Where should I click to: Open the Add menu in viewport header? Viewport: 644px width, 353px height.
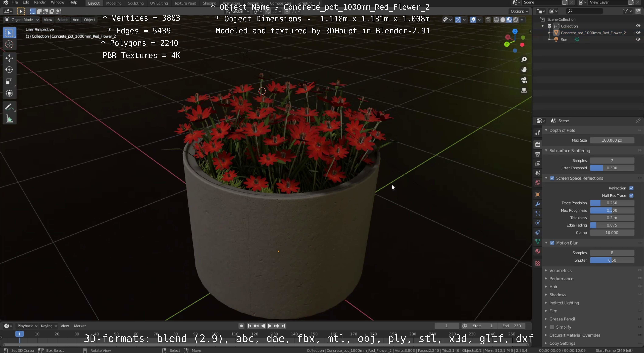76,20
